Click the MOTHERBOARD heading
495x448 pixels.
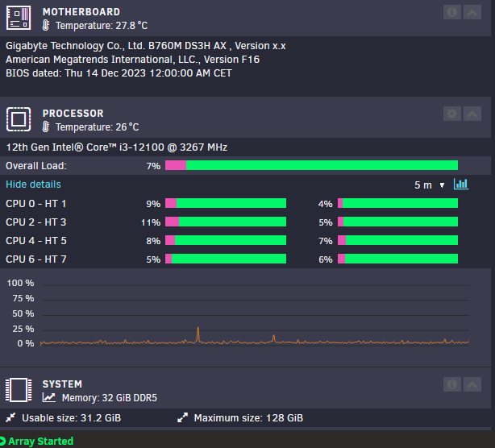pos(81,12)
